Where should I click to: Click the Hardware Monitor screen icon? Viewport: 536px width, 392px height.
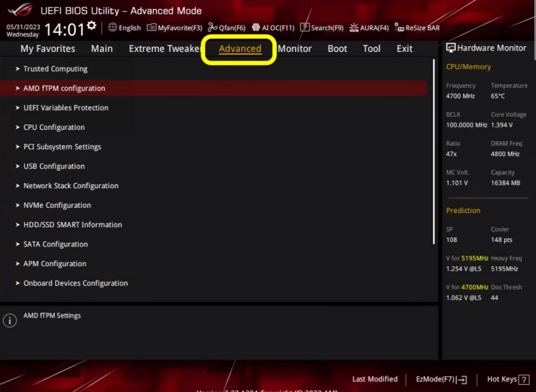(x=451, y=48)
